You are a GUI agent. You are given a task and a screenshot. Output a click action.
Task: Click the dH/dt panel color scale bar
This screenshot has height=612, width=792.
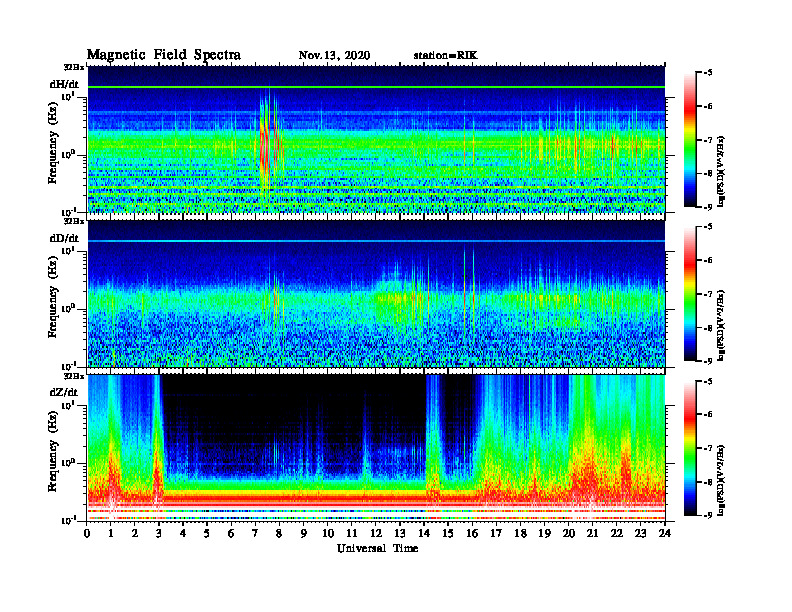click(690, 139)
